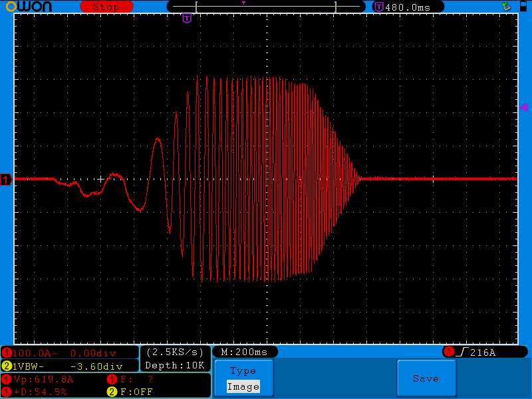The image size is (532, 399).
Task: Click the Depth:10K memory depth readout
Action: 175,365
